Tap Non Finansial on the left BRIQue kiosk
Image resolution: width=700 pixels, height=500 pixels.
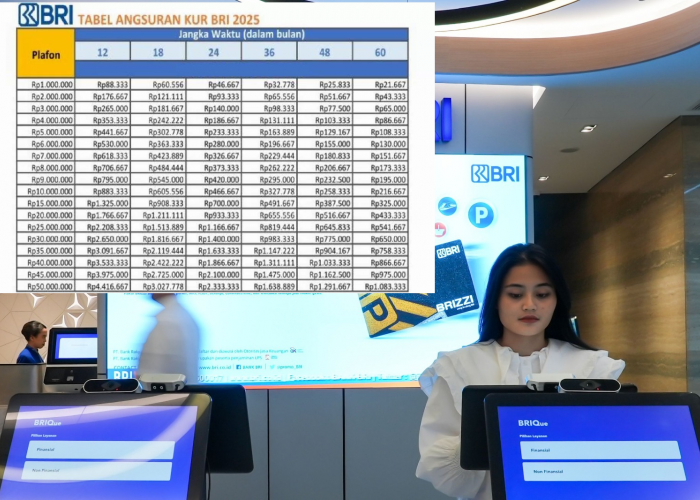point(96,471)
